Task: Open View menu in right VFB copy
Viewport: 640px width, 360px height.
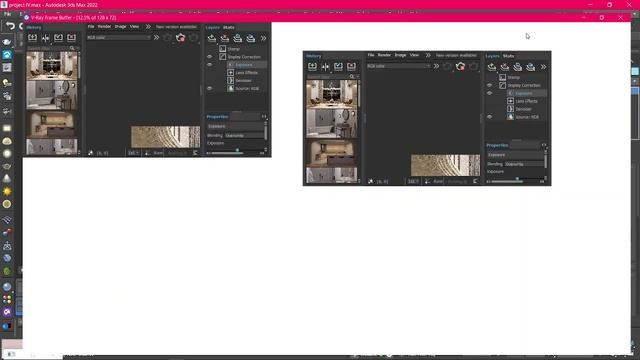Action: 414,55
